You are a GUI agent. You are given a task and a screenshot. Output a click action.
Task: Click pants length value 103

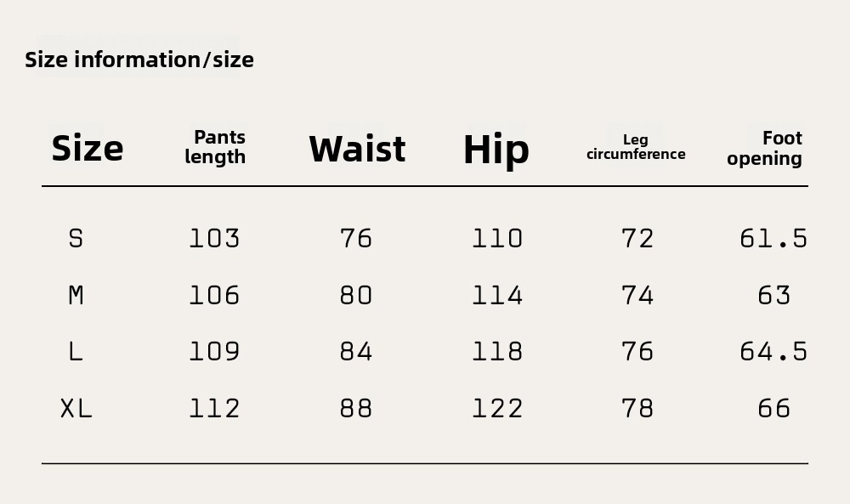[x=214, y=239]
